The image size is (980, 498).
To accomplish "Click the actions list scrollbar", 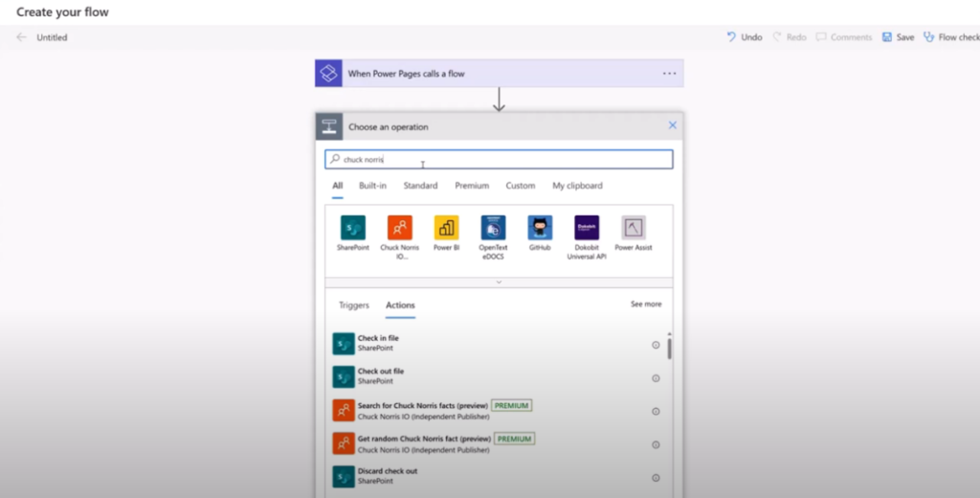I will [669, 349].
